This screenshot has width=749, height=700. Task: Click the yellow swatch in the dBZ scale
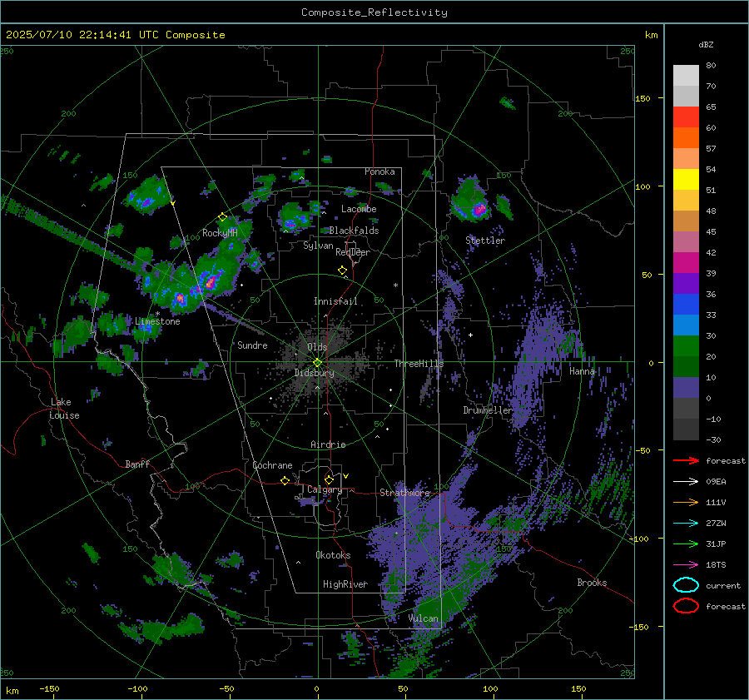pos(686,179)
